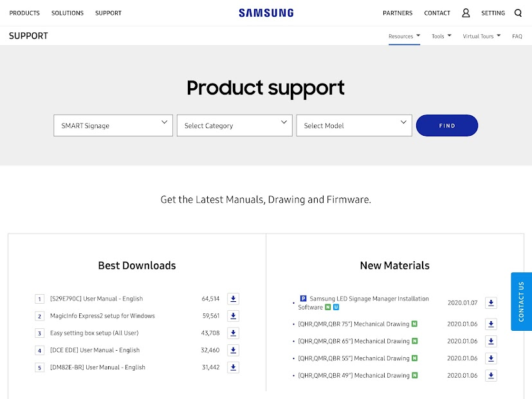The width and height of the screenshot is (532, 399).
Task: Expand the Resources menu
Action: [403, 36]
